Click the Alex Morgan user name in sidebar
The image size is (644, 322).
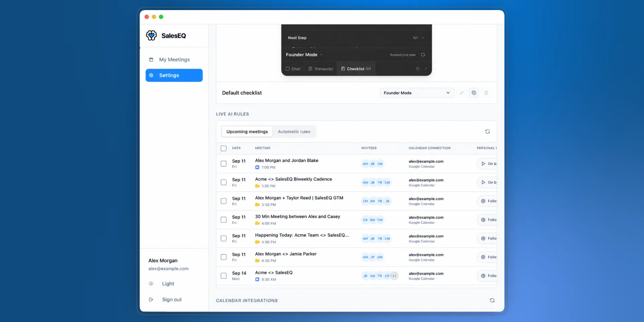163,261
